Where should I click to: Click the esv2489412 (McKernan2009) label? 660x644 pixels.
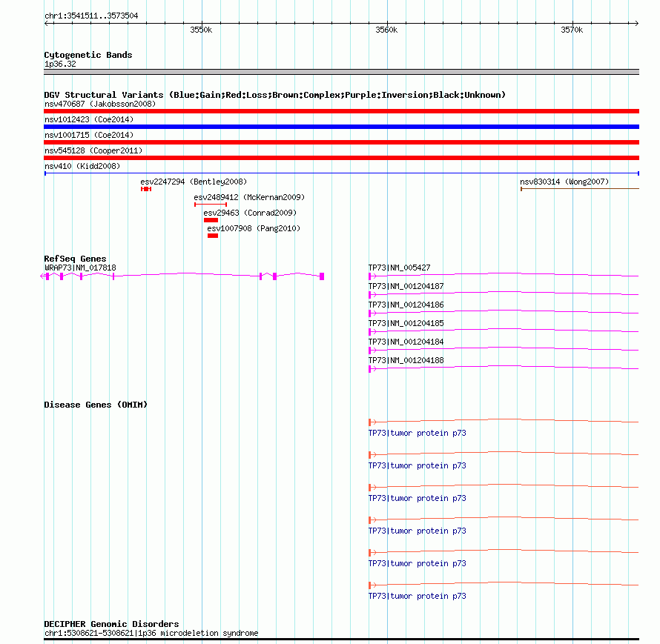tap(249, 197)
